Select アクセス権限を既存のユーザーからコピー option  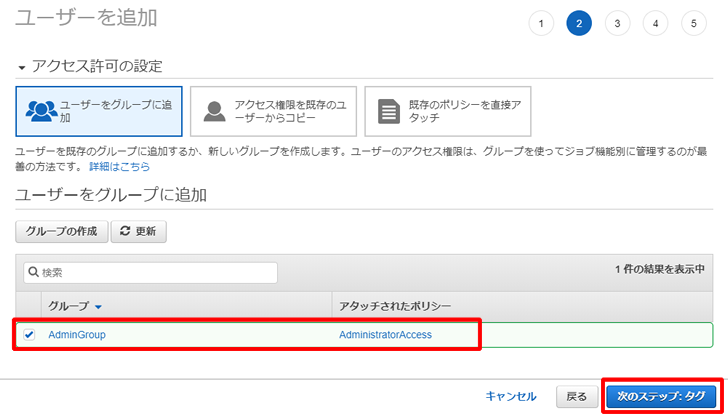coord(273,111)
